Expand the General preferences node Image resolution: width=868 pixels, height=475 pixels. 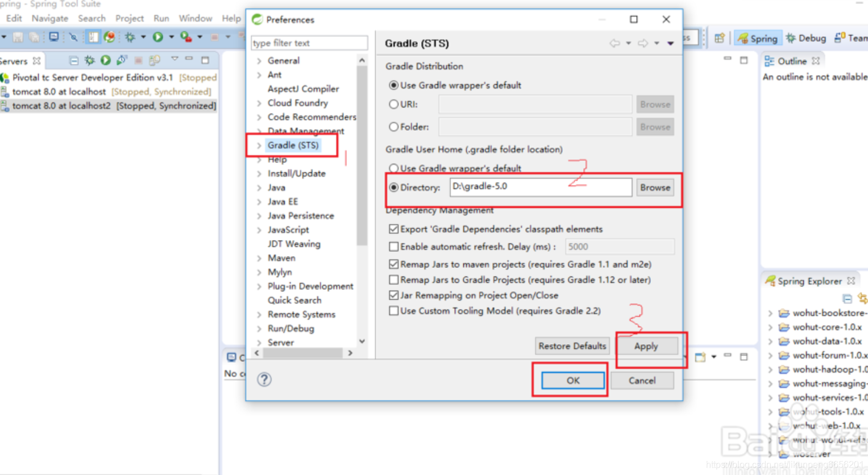click(259, 61)
